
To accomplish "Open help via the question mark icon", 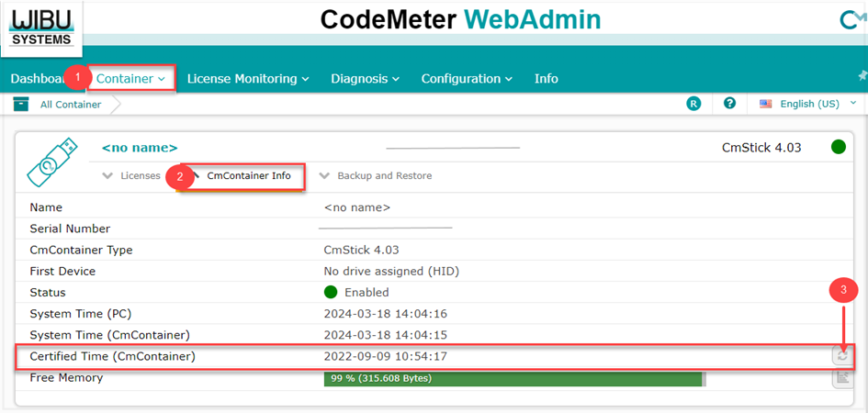I will pos(729,104).
